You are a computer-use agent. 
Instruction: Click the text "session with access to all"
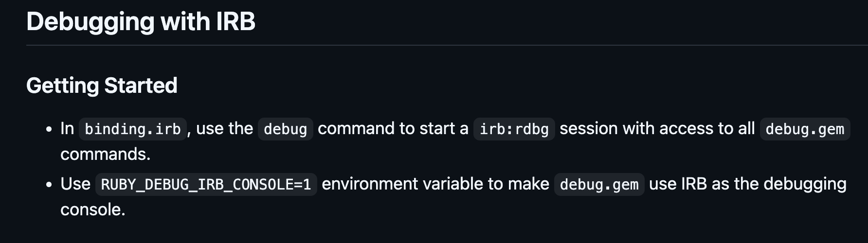(657, 128)
